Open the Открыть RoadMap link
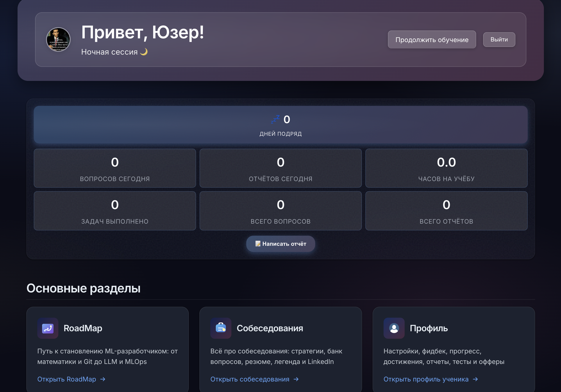Image resolution: width=561 pixels, height=392 pixels. coord(71,379)
